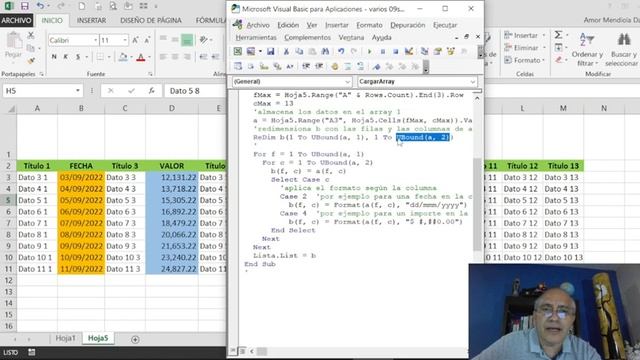Save the VBA project with the diskette icon
The height and width of the screenshot is (360, 640).
coord(270,51)
